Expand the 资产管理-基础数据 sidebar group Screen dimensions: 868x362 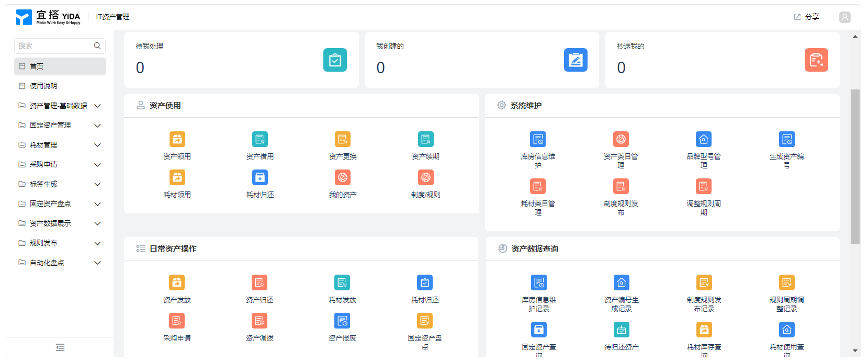60,106
